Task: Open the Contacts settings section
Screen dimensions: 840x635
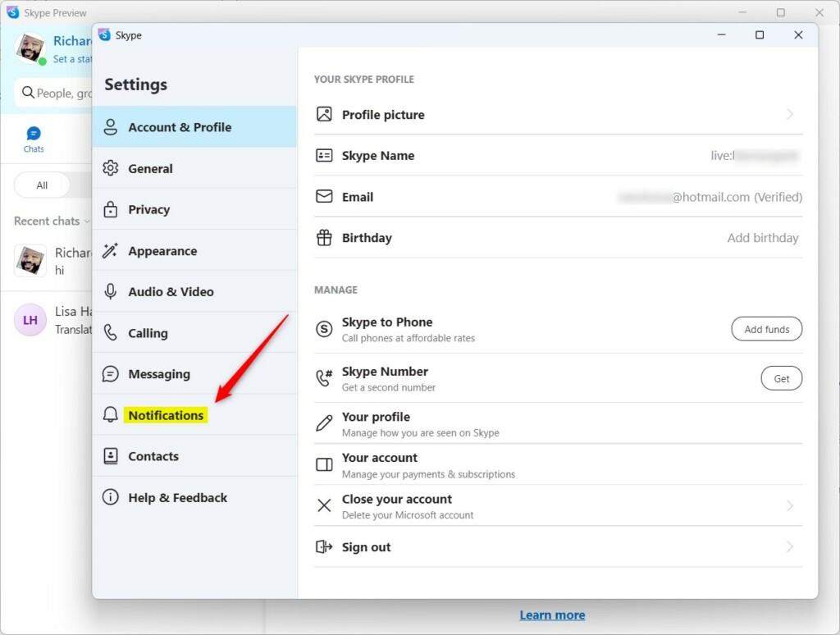Action: (x=194, y=456)
